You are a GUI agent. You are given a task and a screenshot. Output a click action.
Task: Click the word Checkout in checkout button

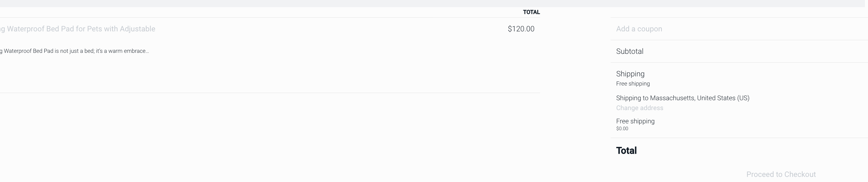[x=800, y=175]
